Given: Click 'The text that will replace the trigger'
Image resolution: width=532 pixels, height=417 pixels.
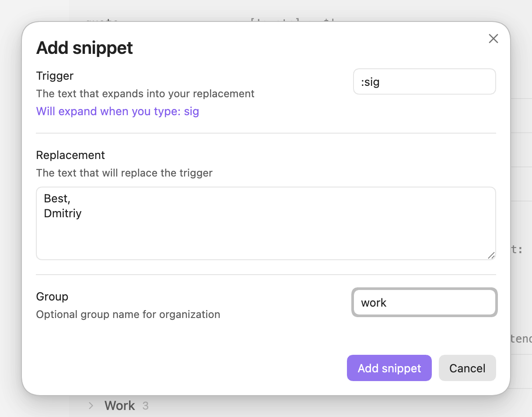Looking at the screenshot, I should coord(124,173).
